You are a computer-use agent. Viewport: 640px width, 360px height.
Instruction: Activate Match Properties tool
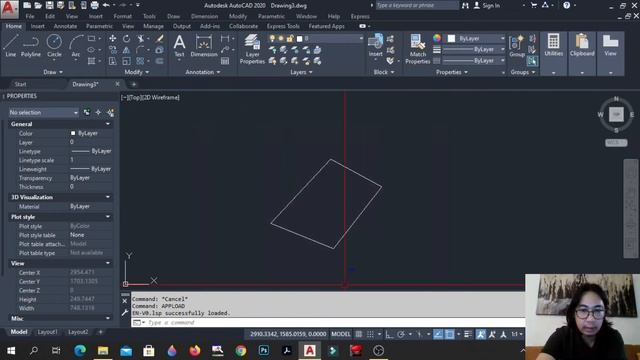[x=418, y=49]
